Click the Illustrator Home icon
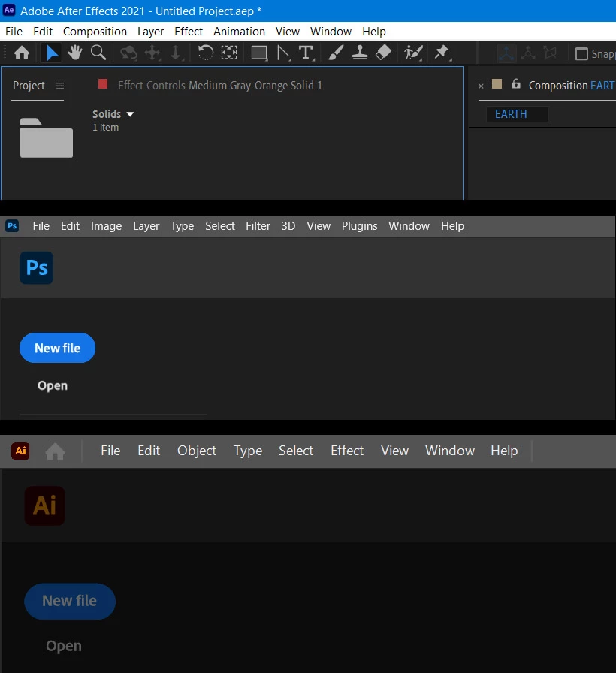Viewport: 616px width, 673px height. [56, 451]
